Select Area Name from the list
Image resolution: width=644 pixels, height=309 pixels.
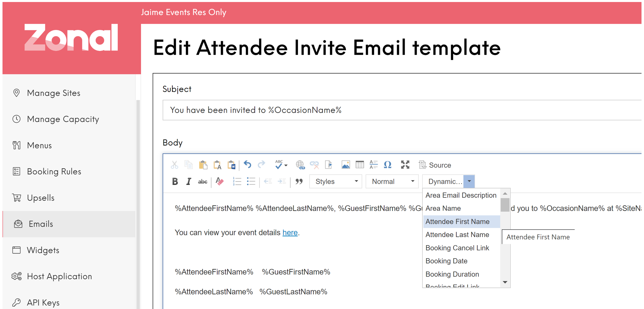(x=462, y=208)
